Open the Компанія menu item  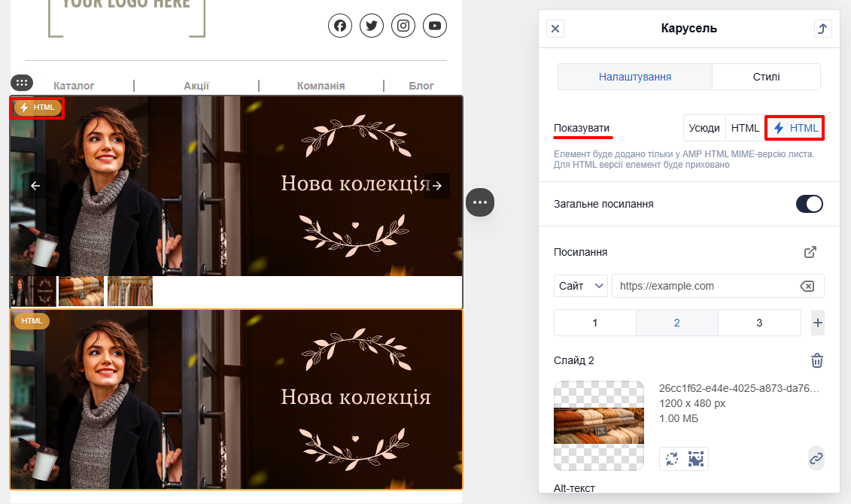coord(321,86)
